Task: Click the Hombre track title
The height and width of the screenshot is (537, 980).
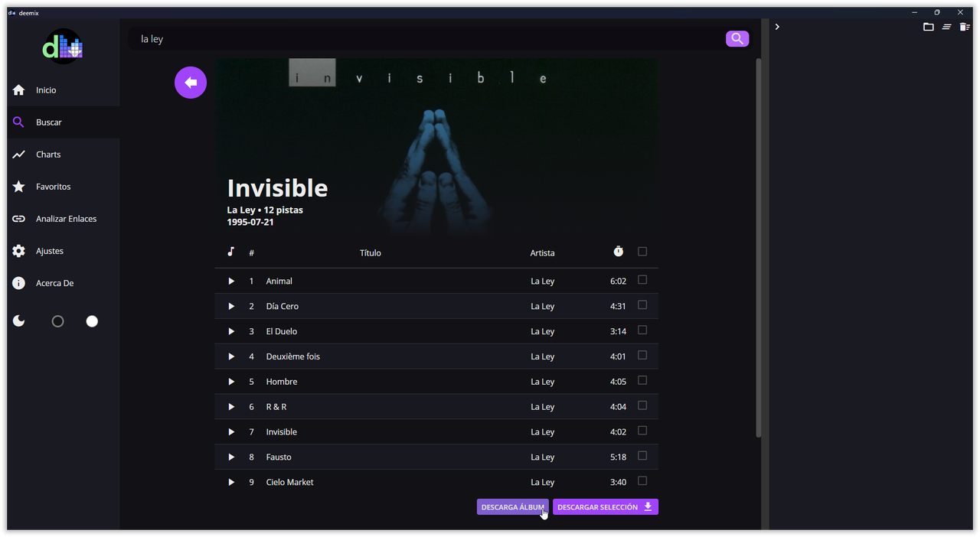Action: [282, 382]
